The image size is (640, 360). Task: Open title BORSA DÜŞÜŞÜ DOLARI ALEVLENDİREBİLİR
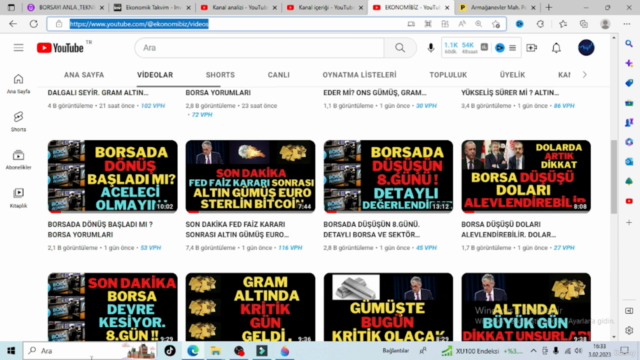click(509, 229)
